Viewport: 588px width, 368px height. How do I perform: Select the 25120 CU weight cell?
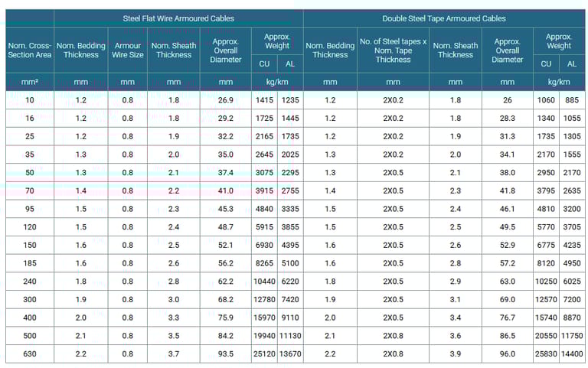[x=263, y=353]
